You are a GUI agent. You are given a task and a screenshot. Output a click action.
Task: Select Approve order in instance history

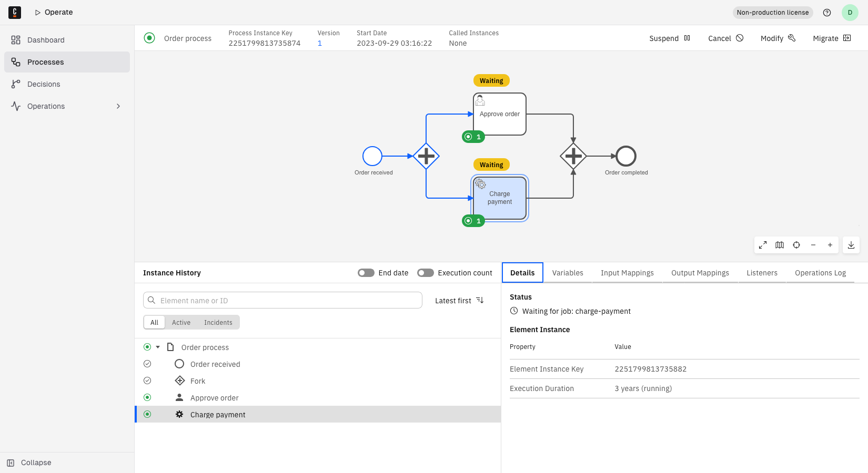tap(318, 397)
